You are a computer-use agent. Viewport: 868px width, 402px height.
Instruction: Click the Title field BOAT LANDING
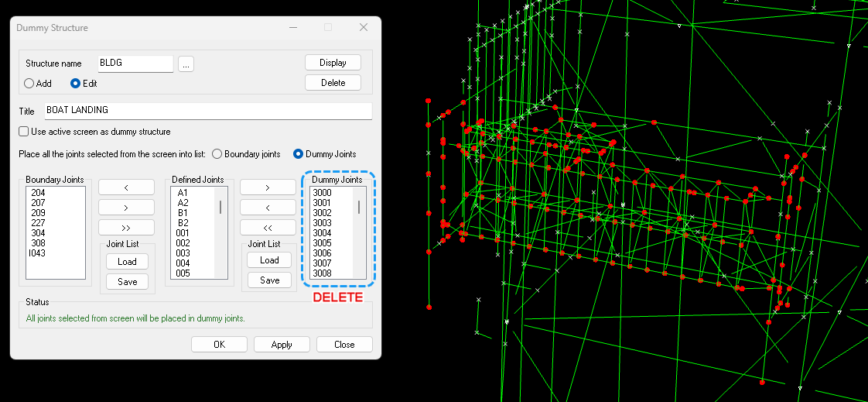[208, 110]
